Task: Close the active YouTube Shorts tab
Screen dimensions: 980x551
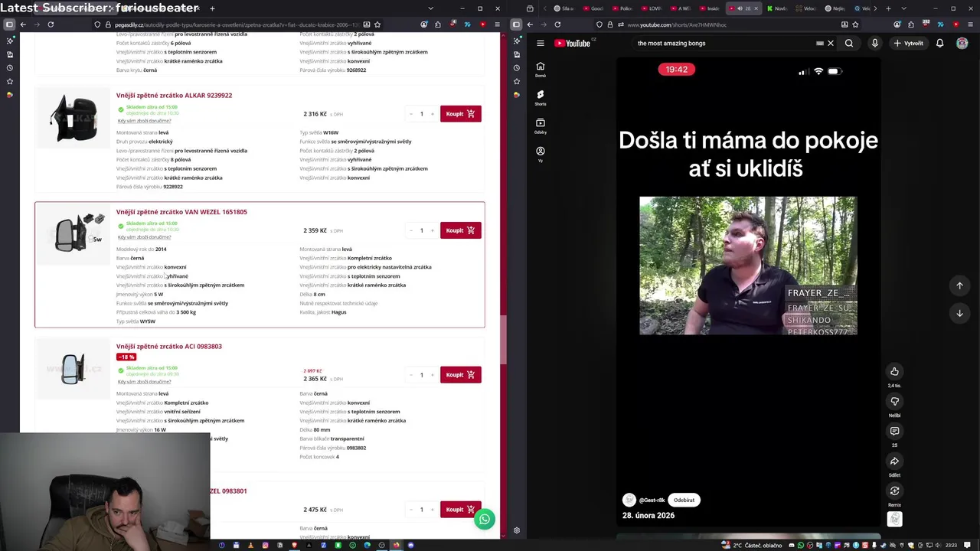Action: coord(756,8)
